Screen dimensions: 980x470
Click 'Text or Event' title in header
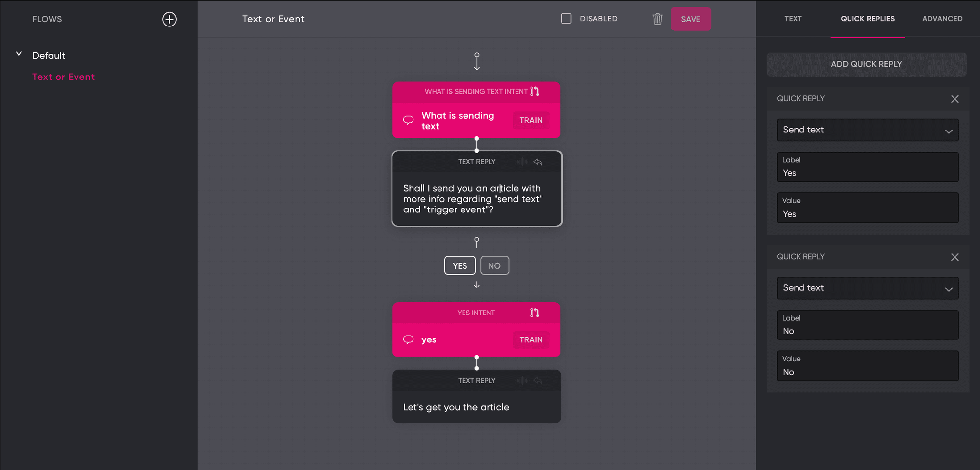[x=273, y=19]
